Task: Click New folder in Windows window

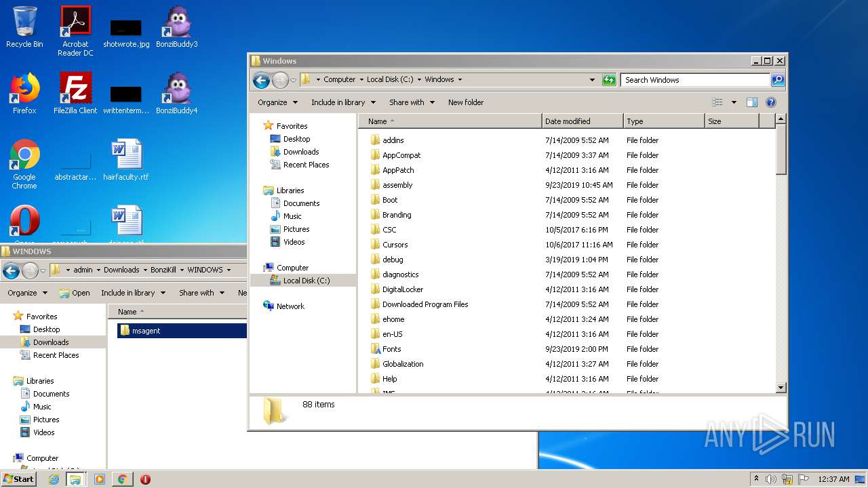Action: click(466, 102)
